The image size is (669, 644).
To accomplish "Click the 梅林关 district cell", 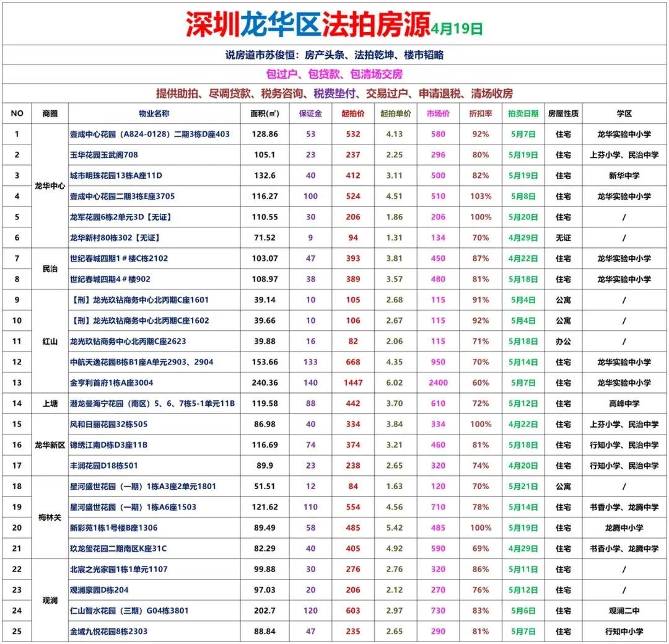I will point(50,517).
